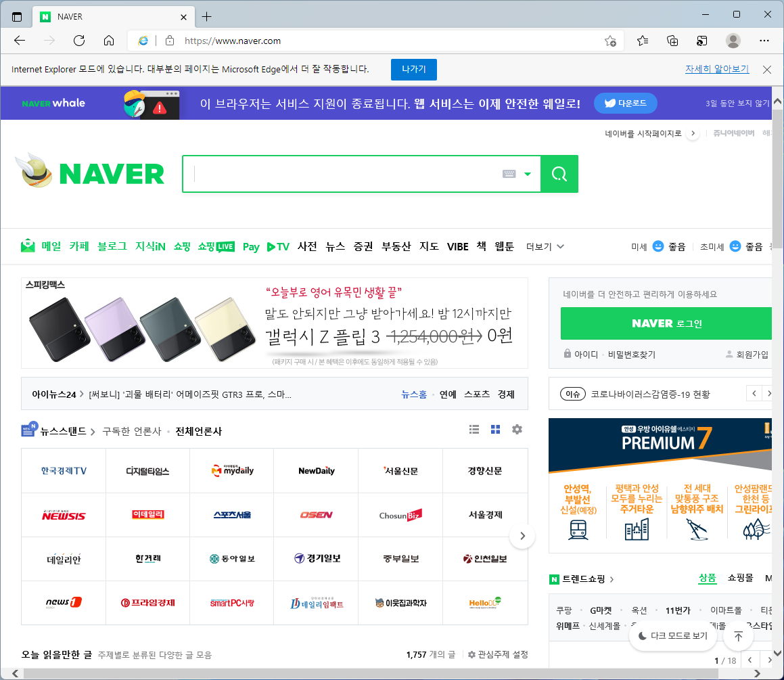
Task: Show next page of news publishers
Action: pos(522,536)
